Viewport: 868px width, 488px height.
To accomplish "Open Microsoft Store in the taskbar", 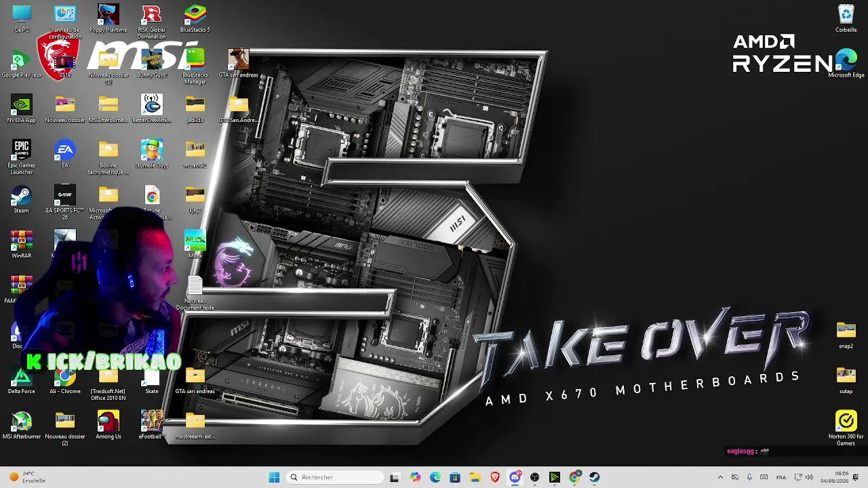I will pyautogui.click(x=455, y=477).
